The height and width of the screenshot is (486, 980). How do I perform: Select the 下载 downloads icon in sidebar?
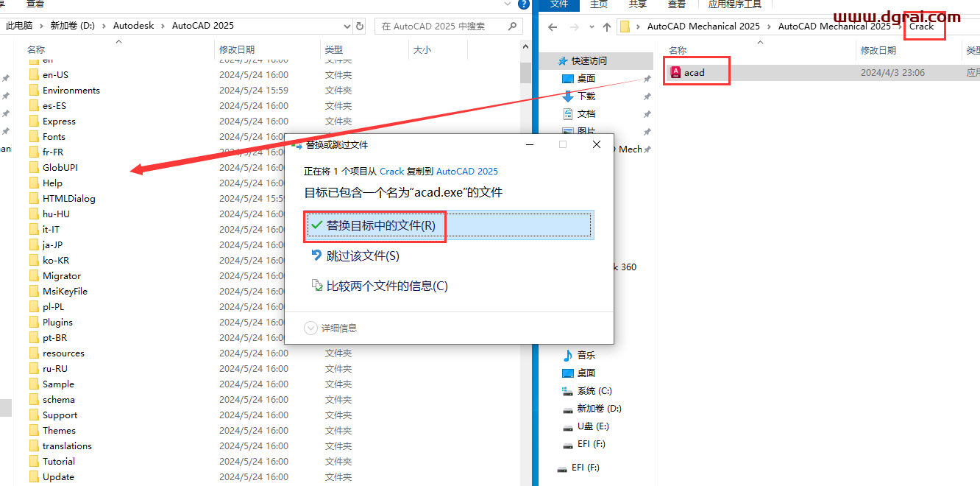pyautogui.click(x=568, y=96)
